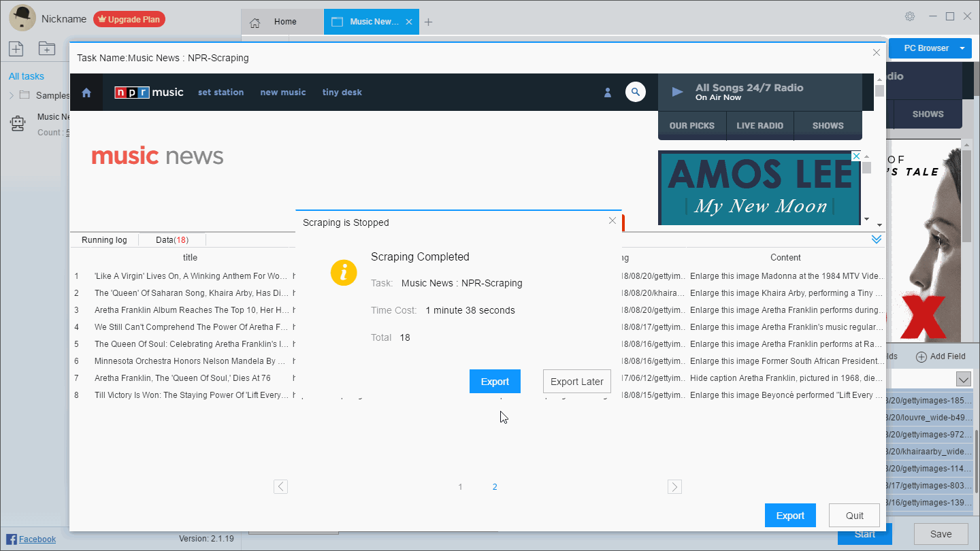Open the set station link
Screen dimensions: 980x551
pyautogui.click(x=220, y=93)
